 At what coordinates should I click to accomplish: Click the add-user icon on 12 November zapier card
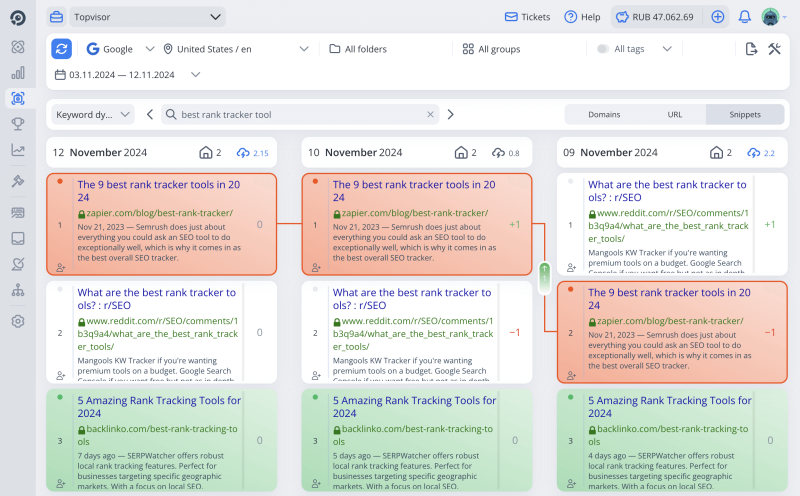click(x=61, y=267)
